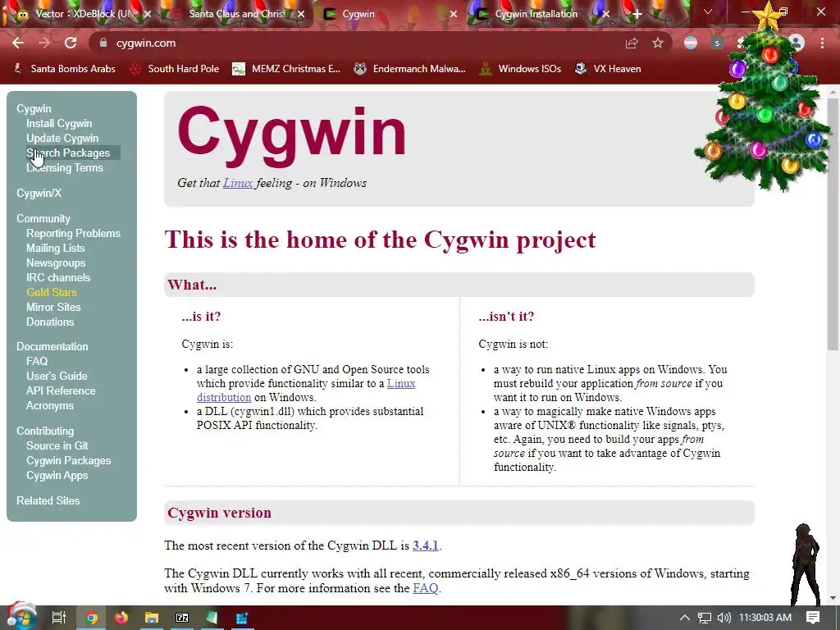Reload the cygwin.com page

coord(71,43)
